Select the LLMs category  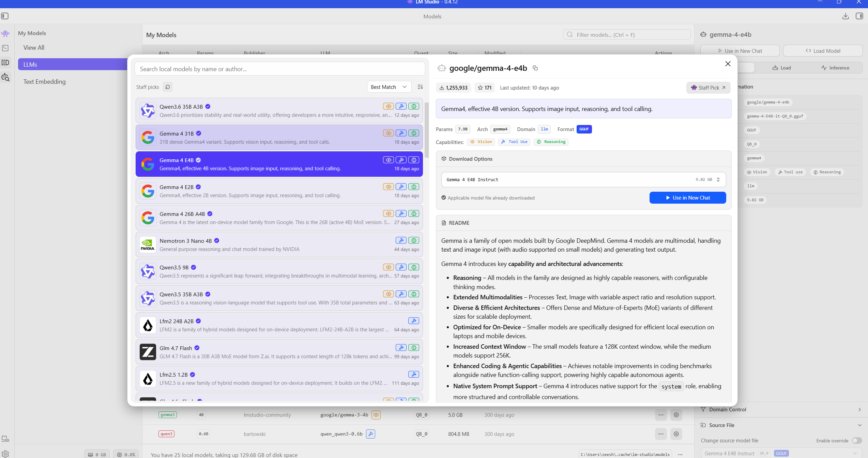tap(73, 64)
